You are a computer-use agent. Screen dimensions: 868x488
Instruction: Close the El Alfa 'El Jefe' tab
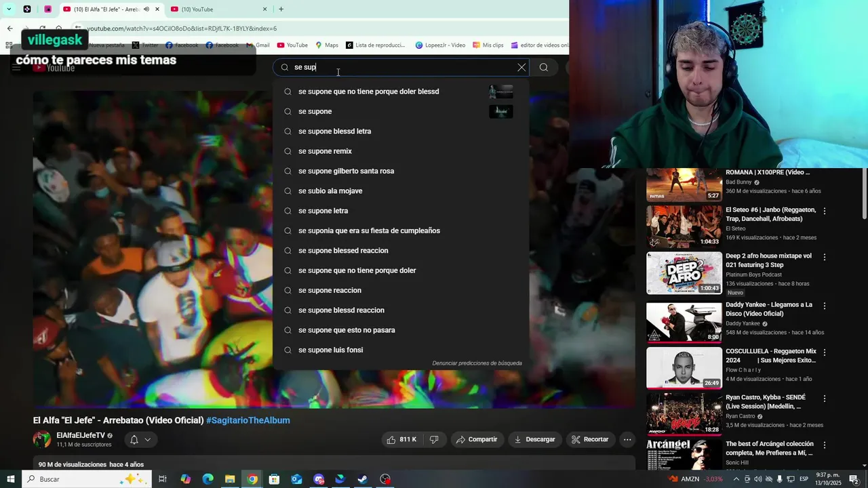point(157,9)
